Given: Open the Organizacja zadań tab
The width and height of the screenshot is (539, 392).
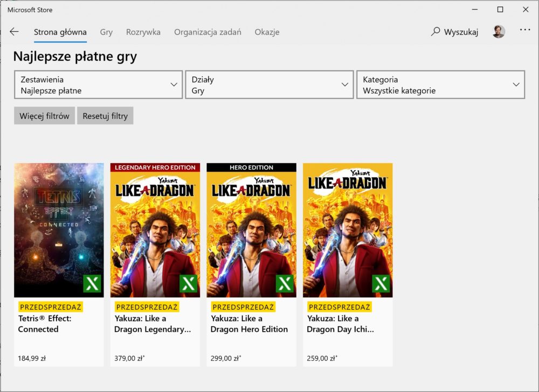Looking at the screenshot, I should click(x=208, y=32).
